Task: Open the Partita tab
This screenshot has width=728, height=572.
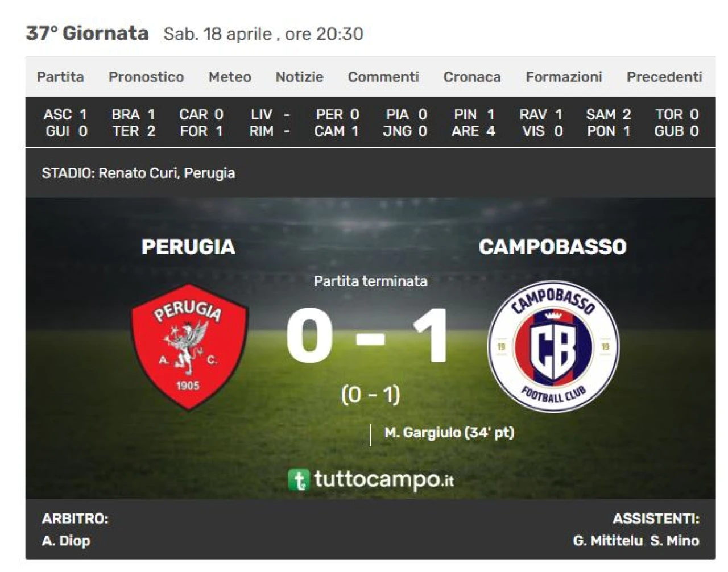Action: 60,77
